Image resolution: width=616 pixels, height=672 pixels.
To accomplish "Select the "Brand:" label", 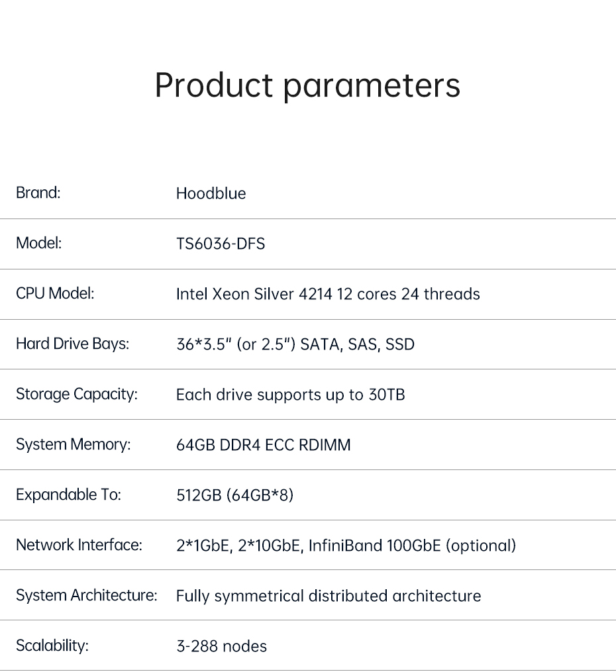I will point(38,193).
